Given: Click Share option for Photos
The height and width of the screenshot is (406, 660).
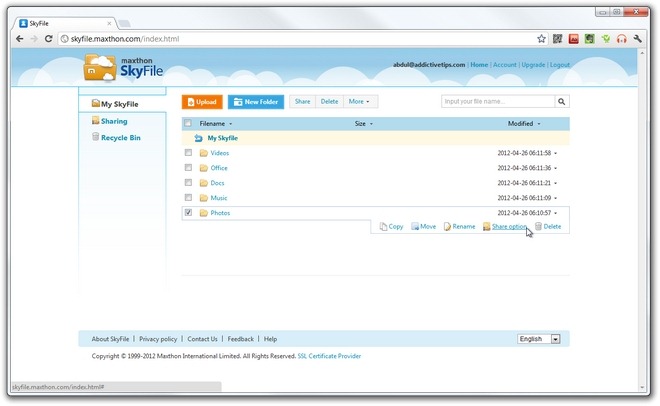Looking at the screenshot, I should (509, 227).
